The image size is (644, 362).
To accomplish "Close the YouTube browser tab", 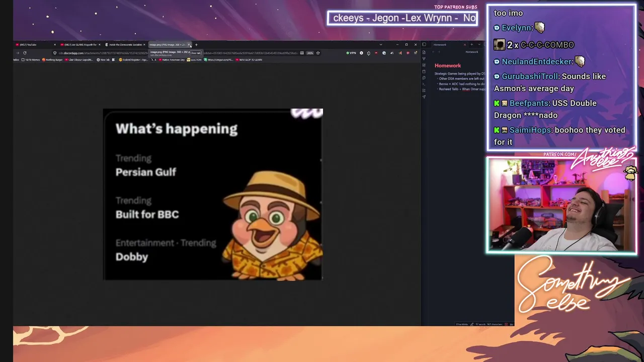I will (55, 45).
